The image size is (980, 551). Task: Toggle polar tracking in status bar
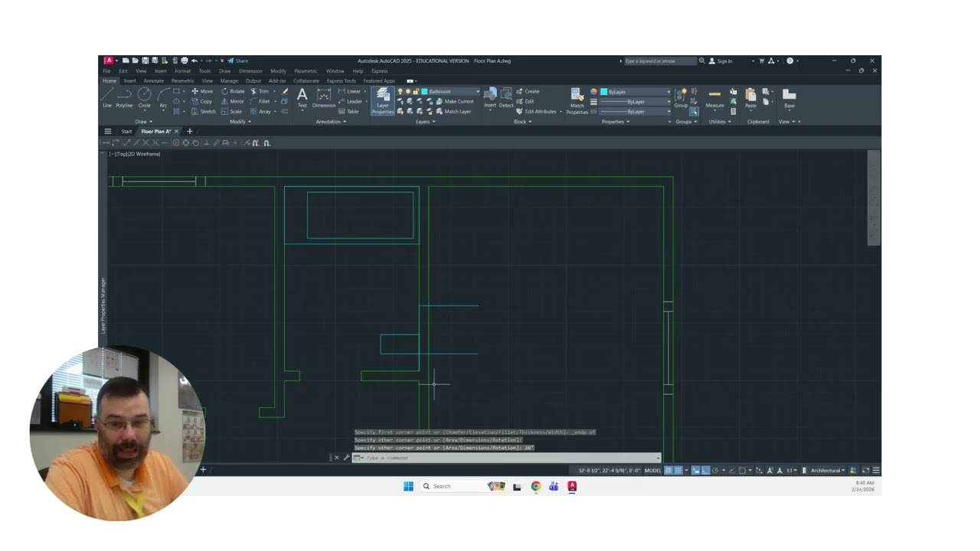tap(714, 470)
